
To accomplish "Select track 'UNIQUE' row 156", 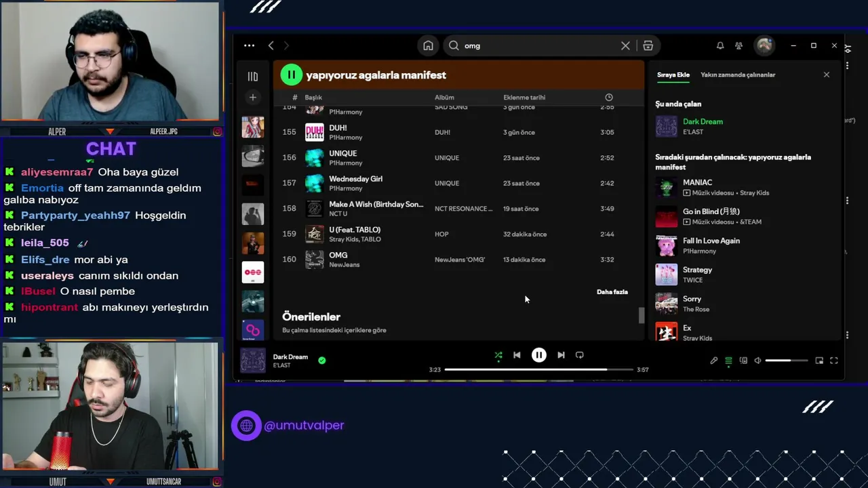I will (459, 158).
